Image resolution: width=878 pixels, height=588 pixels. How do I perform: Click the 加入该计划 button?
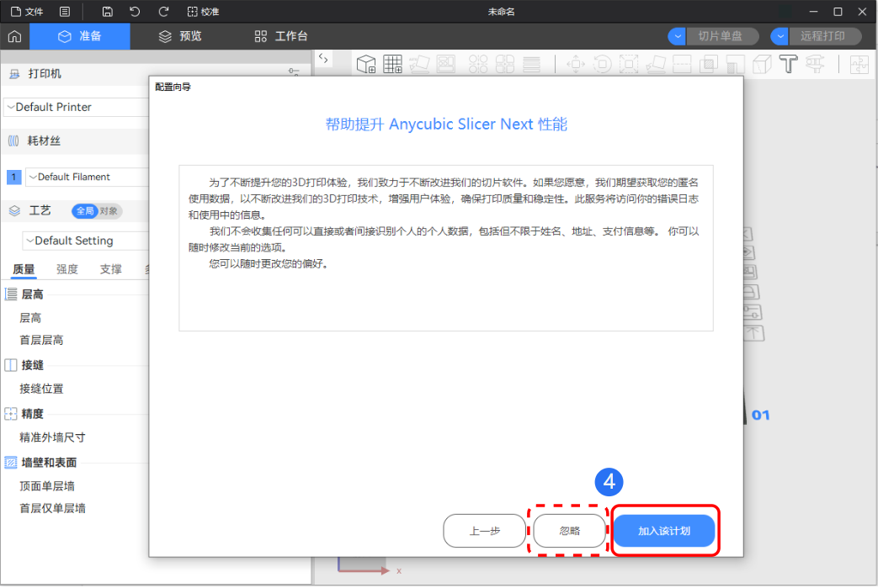click(664, 531)
